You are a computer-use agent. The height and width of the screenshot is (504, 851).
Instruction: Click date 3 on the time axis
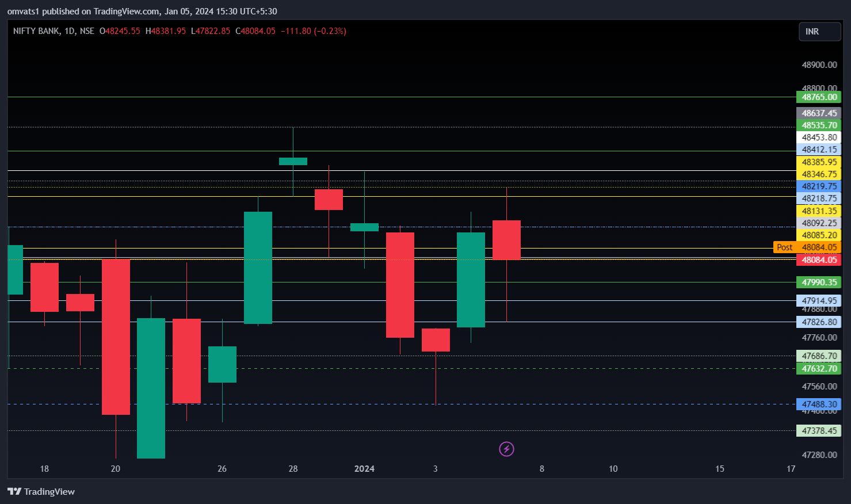coord(436,469)
